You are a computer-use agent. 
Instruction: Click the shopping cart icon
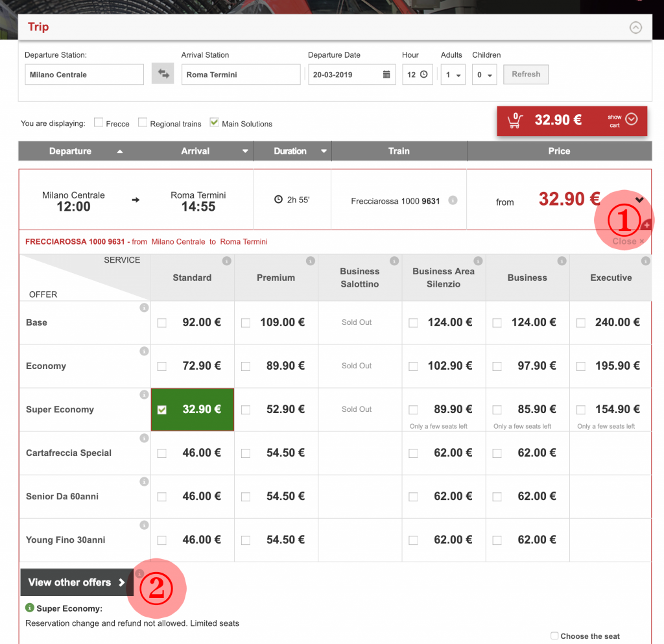[x=515, y=121]
